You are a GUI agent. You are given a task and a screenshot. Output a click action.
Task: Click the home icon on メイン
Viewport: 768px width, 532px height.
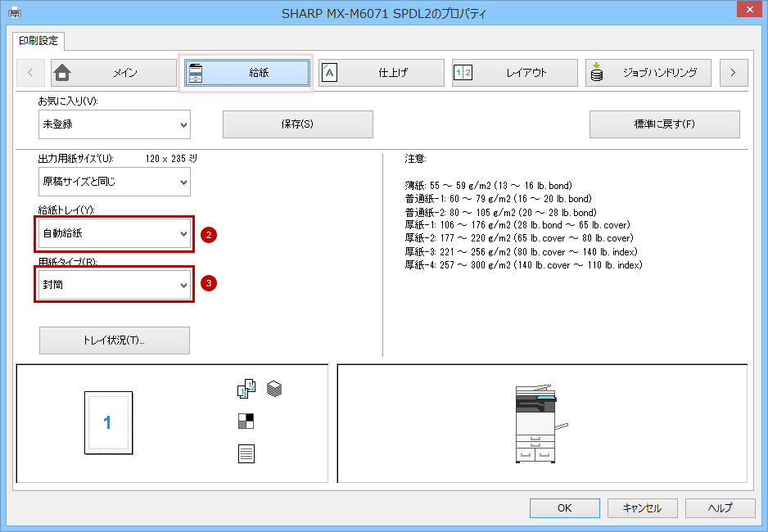pyautogui.click(x=62, y=73)
